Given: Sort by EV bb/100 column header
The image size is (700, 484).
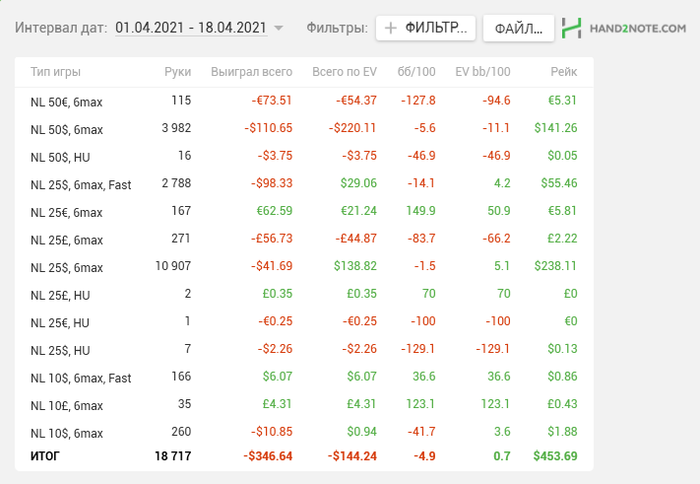Looking at the screenshot, I should click(x=483, y=71).
